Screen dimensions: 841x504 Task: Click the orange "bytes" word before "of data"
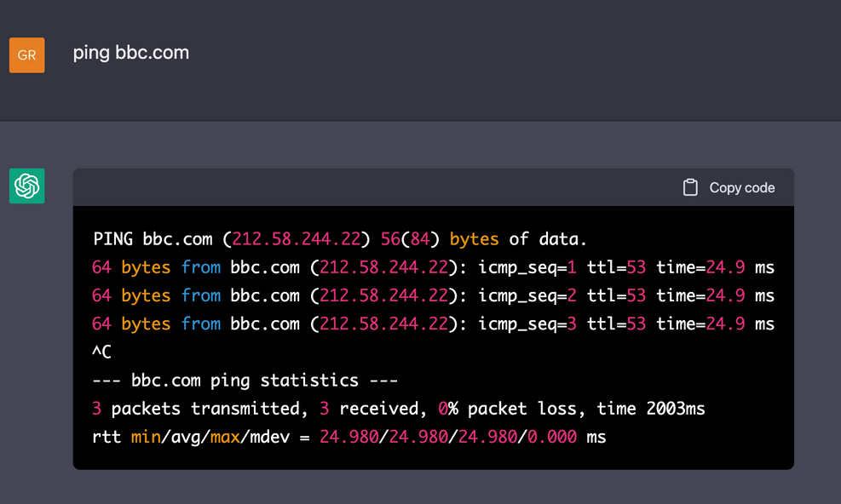(474, 238)
